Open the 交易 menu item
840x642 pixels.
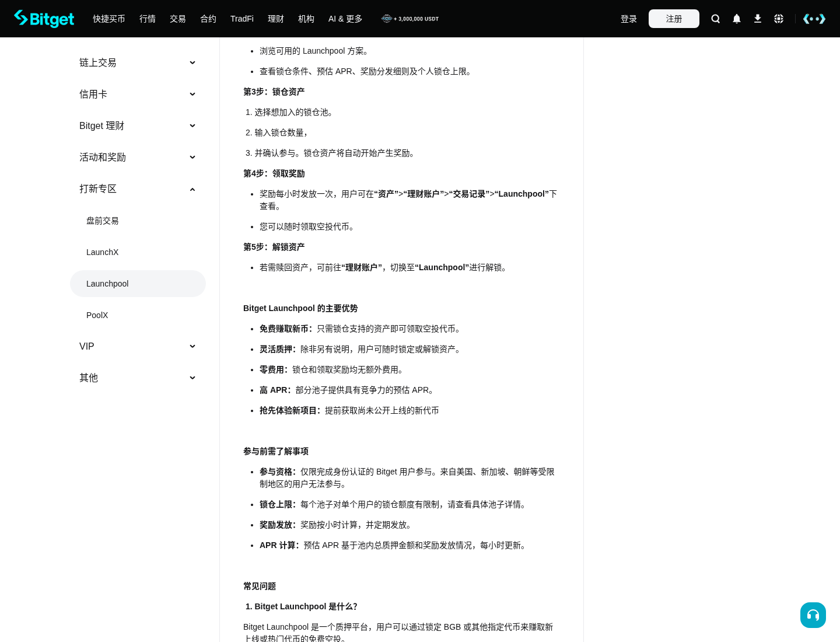(x=178, y=19)
